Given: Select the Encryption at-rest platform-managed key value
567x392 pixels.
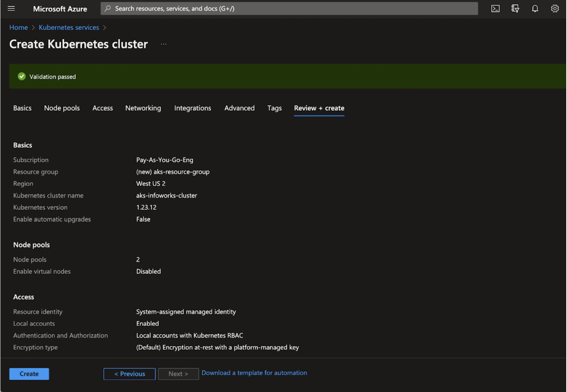Looking at the screenshot, I should [x=218, y=347].
